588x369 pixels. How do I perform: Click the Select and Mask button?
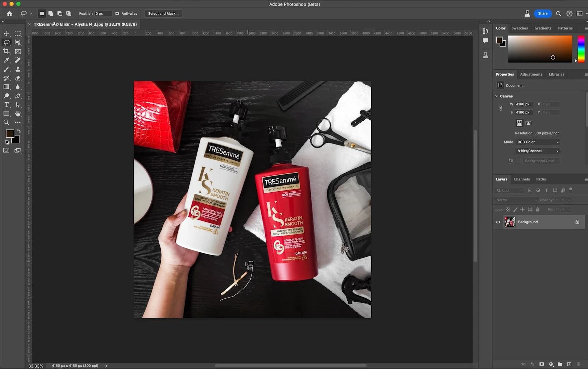pos(163,14)
